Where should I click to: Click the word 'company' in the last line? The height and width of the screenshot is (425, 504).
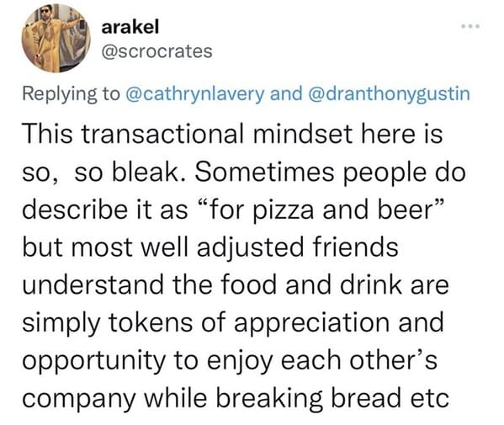pos(79,398)
